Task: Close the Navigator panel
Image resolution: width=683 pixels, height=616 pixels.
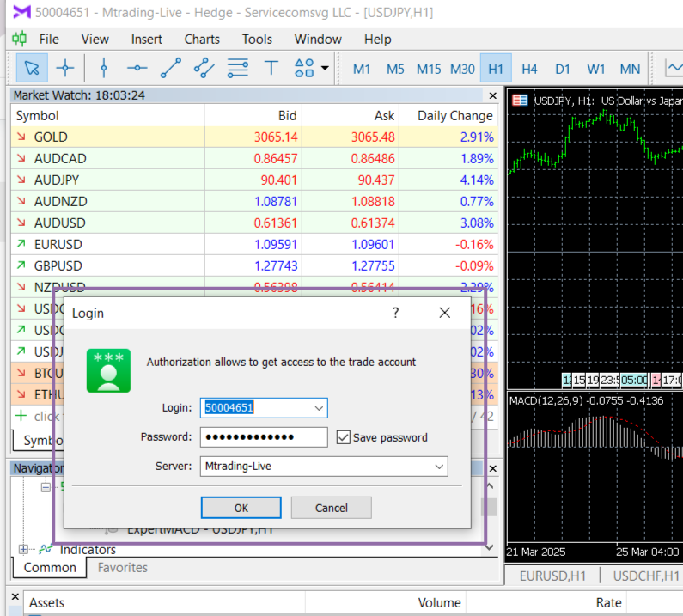Action: [x=492, y=468]
